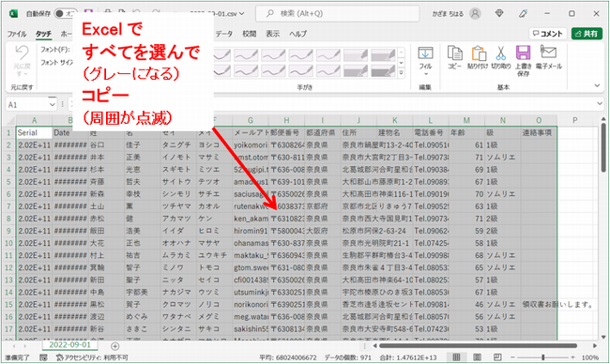Click the cell containing カオル
The width and height of the screenshot is (610, 364).
point(214,206)
